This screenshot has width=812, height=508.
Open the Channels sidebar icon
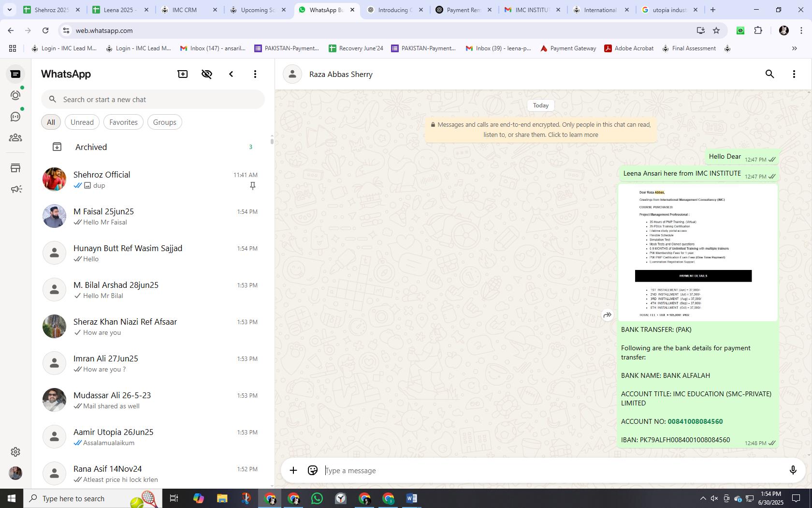(15, 117)
